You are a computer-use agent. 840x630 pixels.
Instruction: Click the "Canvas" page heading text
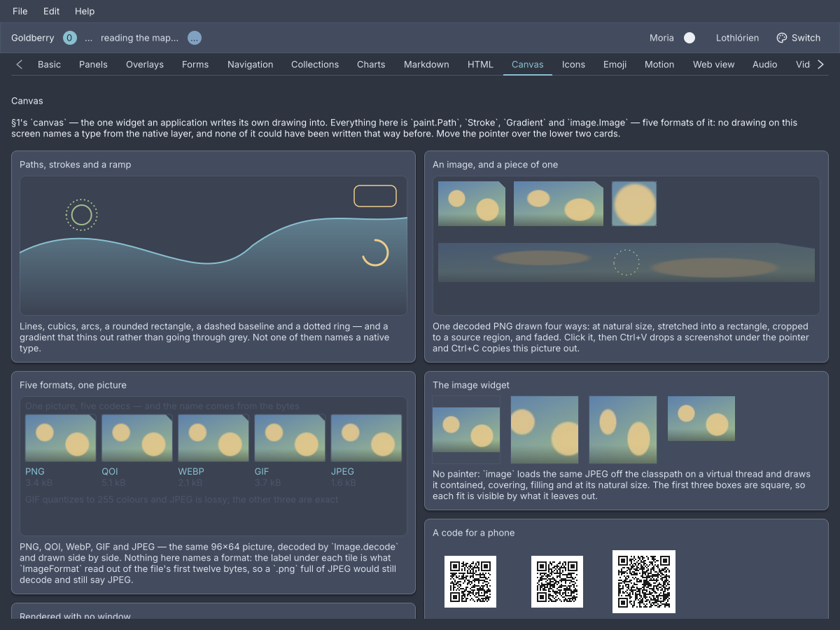27,101
